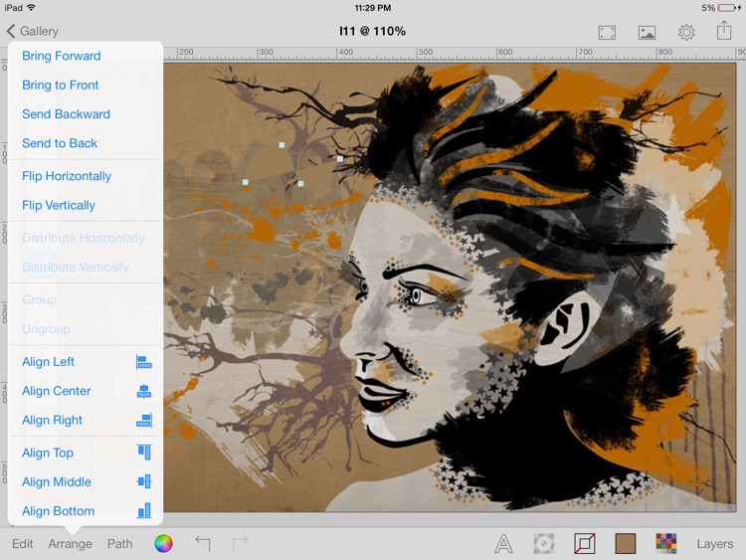Screen dimensions: 746x560
Task: Select Distribute Horizontally option
Action: [84, 238]
